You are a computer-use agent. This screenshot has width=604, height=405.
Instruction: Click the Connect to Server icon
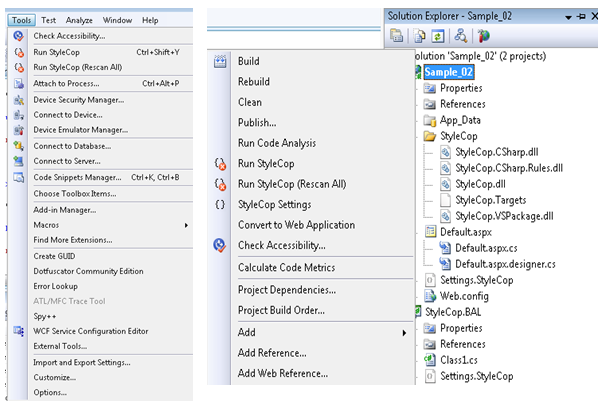pyautogui.click(x=18, y=161)
